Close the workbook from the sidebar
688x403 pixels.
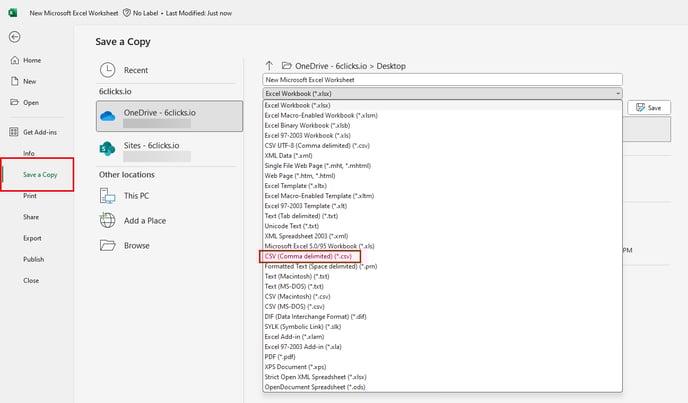[31, 280]
